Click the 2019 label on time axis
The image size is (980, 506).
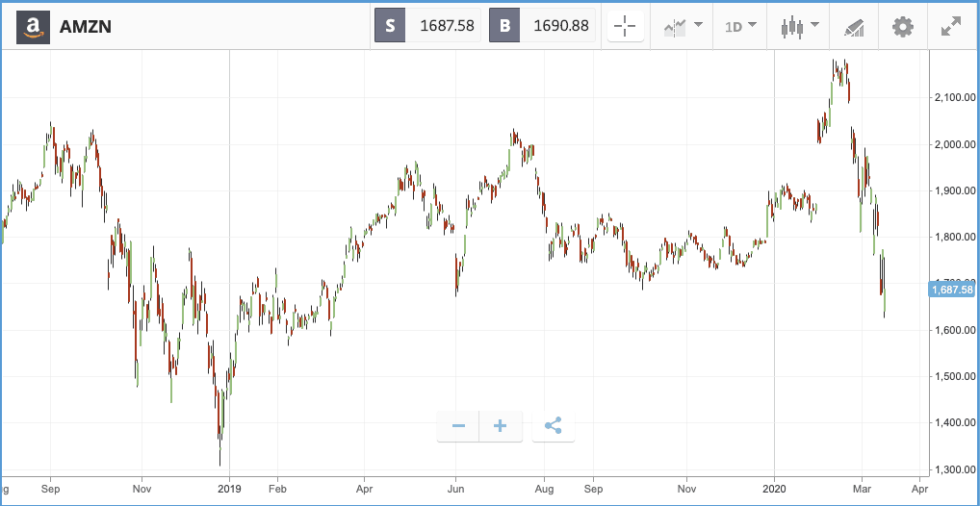click(x=229, y=489)
